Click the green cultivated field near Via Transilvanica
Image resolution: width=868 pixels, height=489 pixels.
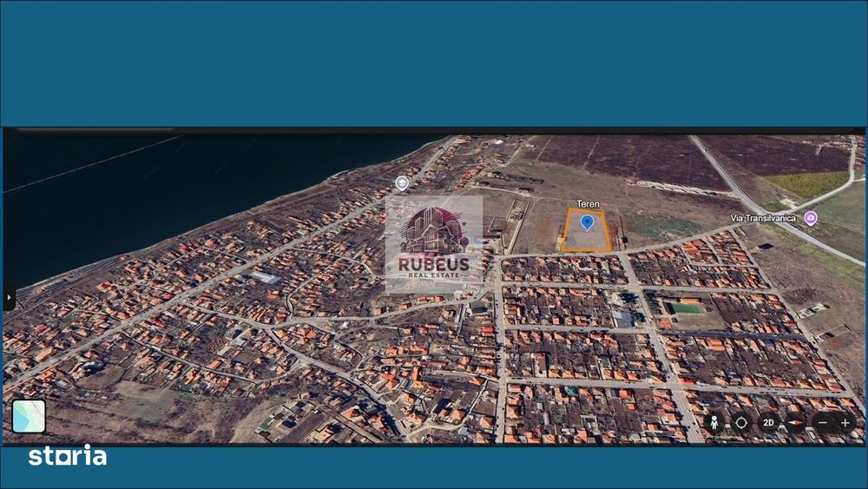(x=808, y=184)
